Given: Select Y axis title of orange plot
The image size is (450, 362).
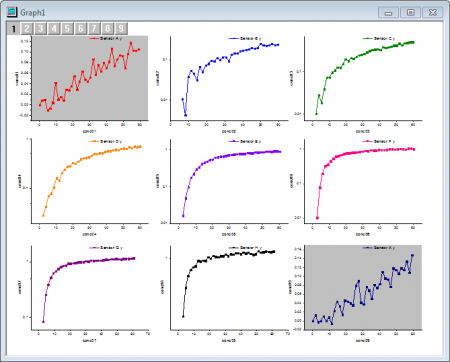Looking at the screenshot, I should click(x=19, y=181).
